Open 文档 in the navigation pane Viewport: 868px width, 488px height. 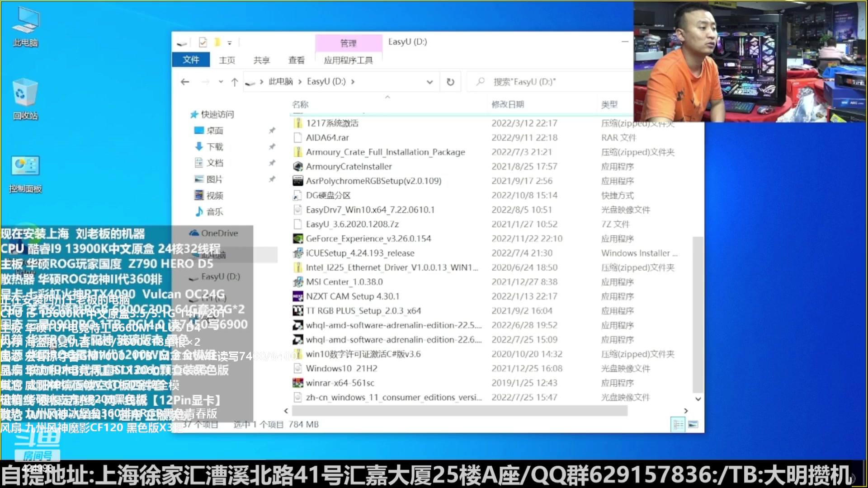point(209,163)
